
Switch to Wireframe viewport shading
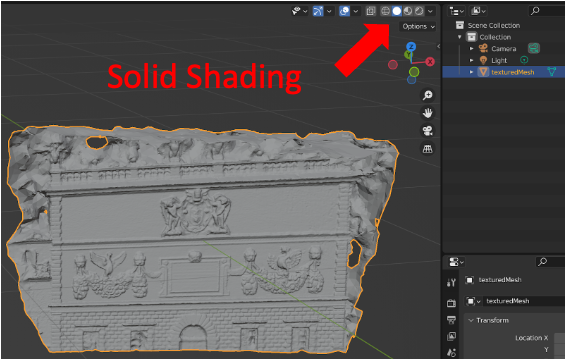385,11
